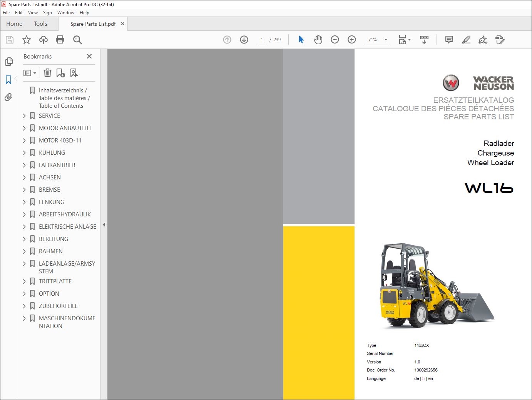The image size is (532, 400).
Task: Click the 71% zoom value field
Action: pos(373,40)
